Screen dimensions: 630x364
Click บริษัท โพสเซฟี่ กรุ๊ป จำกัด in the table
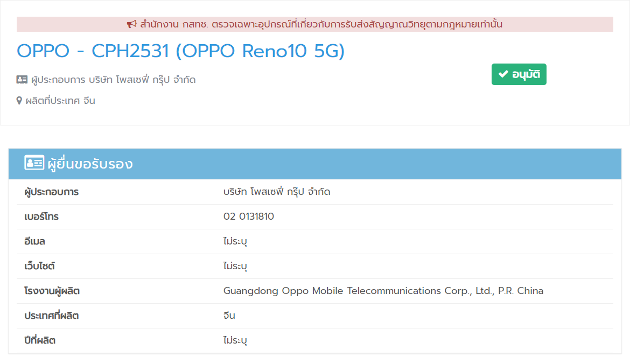pos(277,192)
